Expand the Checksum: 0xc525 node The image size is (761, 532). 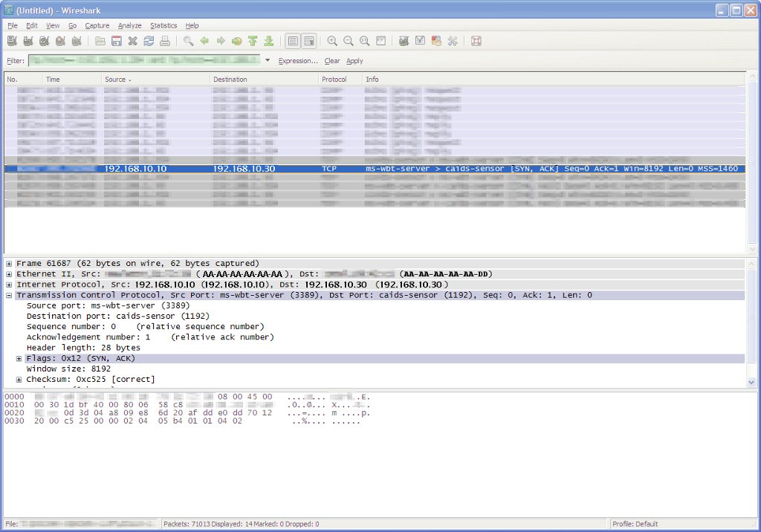pyautogui.click(x=19, y=380)
